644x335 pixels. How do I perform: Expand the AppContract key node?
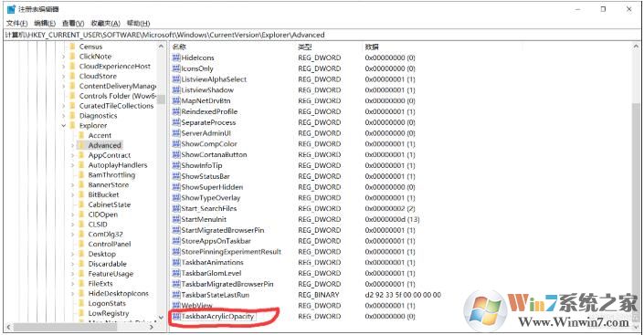pos(73,155)
